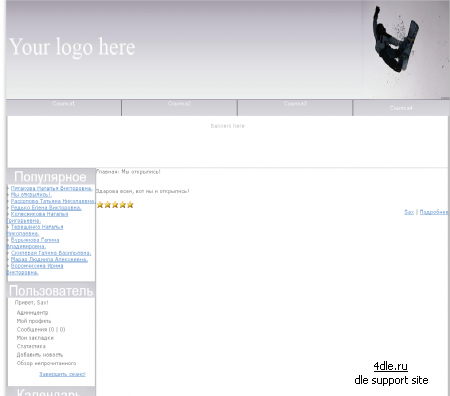Image resolution: width=450 pixels, height=396 pixels.
Task: Give a five-star rating with the last star
Action: (130, 205)
